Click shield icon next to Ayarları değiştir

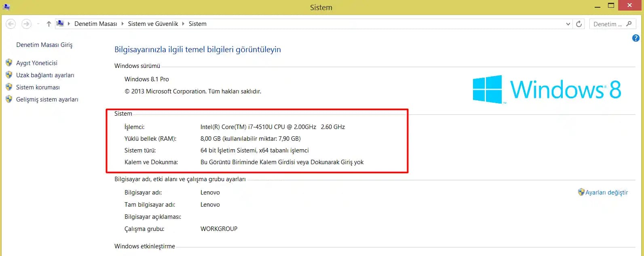click(581, 192)
